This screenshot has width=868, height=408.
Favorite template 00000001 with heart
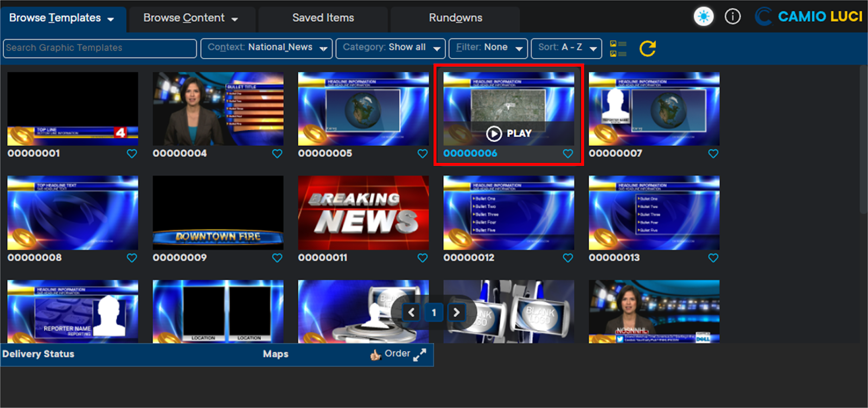132,154
